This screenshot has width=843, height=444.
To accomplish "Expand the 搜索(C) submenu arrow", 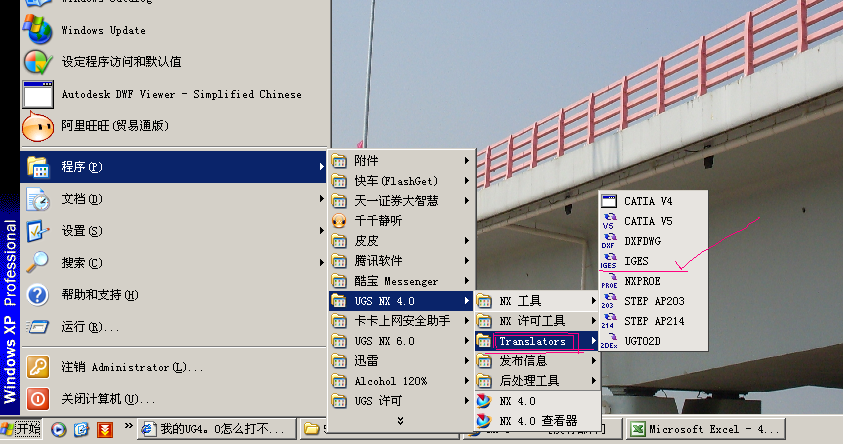I will 321,262.
